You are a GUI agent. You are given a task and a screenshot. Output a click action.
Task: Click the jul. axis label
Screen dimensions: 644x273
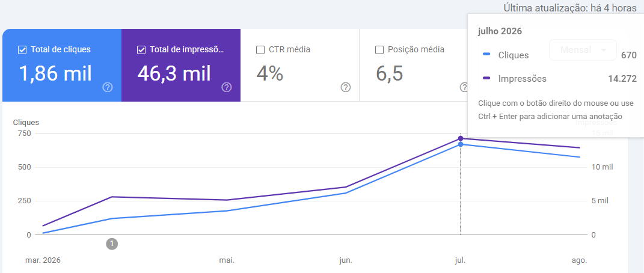pyautogui.click(x=461, y=260)
